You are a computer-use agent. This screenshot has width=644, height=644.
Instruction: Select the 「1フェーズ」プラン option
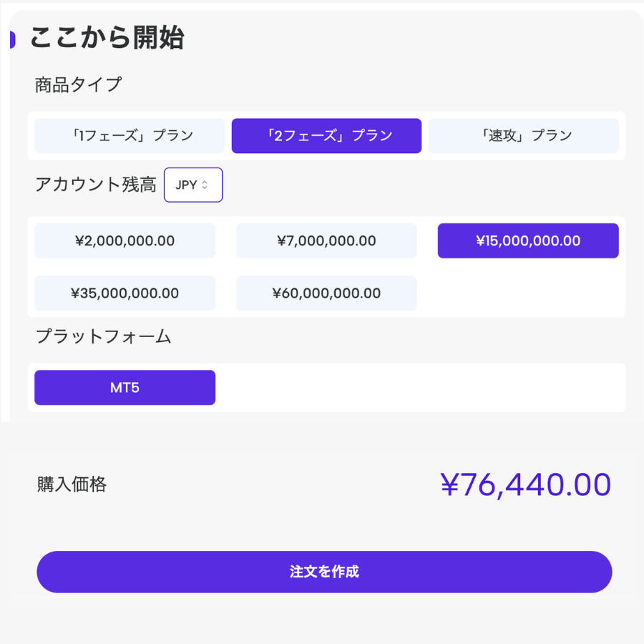[129, 136]
